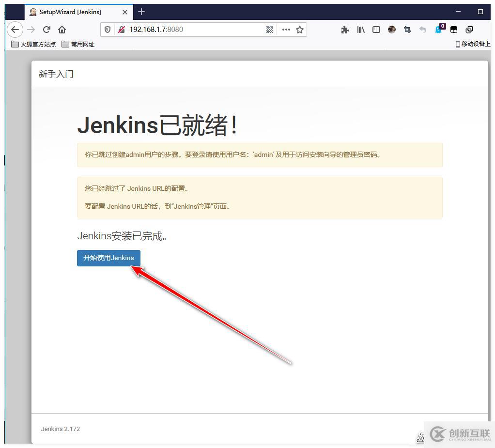
Task: Close the SetupWizard [Jenkins] tab
Action: click(125, 12)
